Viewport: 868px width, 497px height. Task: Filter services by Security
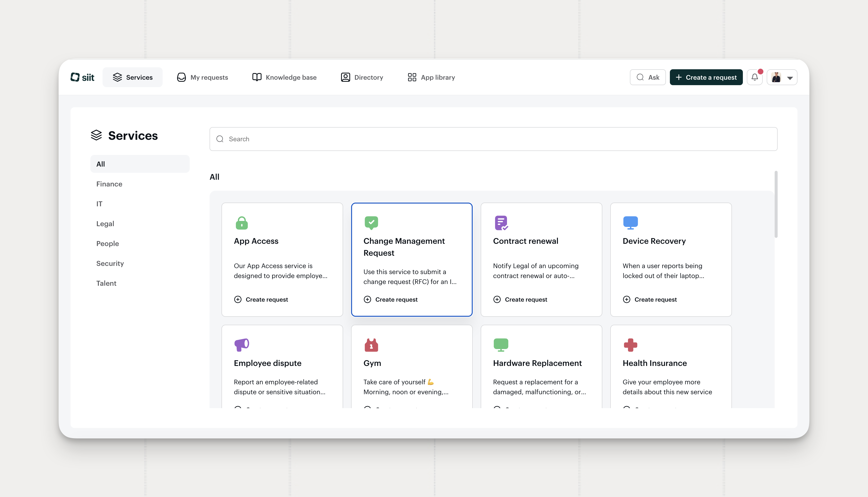tap(140, 264)
